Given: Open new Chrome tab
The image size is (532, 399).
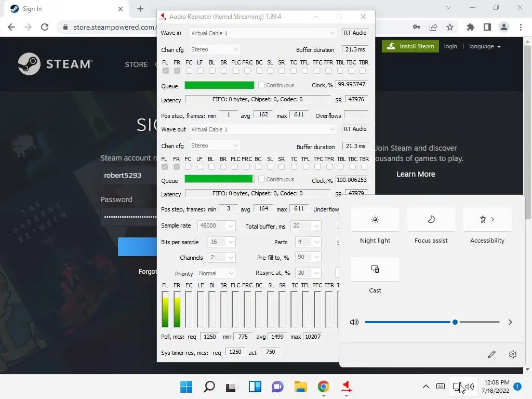Looking at the screenshot, I should (x=140, y=9).
